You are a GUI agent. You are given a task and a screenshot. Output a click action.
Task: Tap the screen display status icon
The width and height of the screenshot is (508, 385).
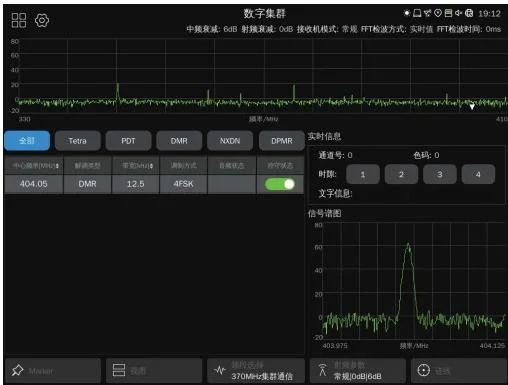tap(417, 13)
